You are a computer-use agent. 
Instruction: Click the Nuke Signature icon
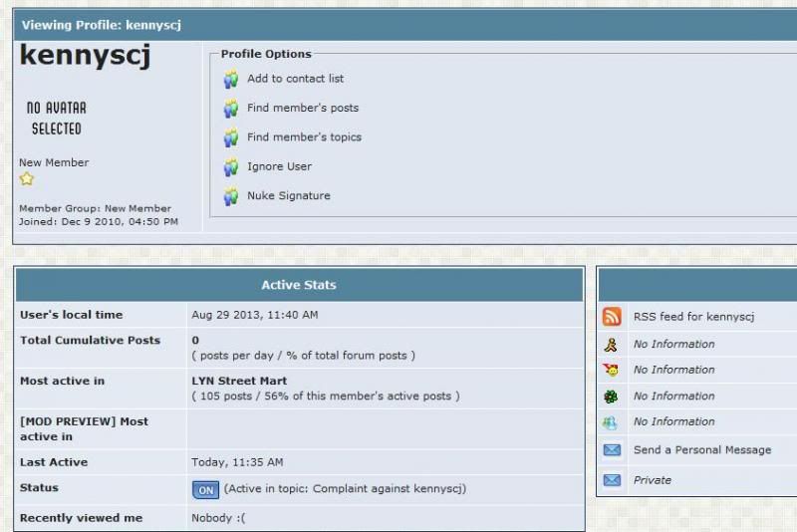[x=231, y=196]
